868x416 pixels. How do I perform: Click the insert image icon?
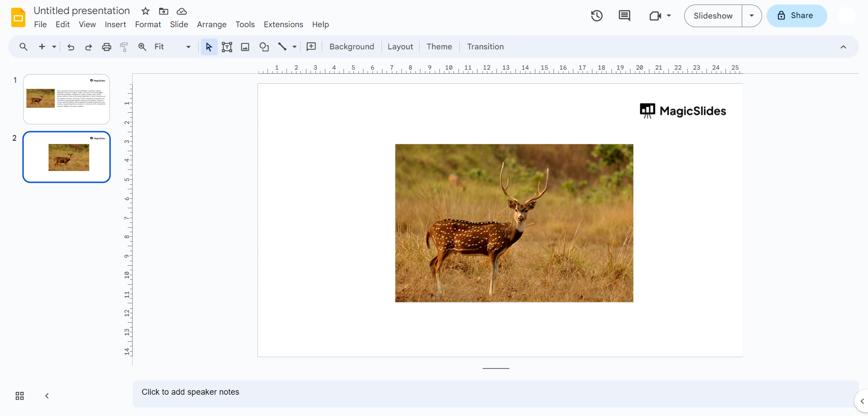[x=245, y=47]
